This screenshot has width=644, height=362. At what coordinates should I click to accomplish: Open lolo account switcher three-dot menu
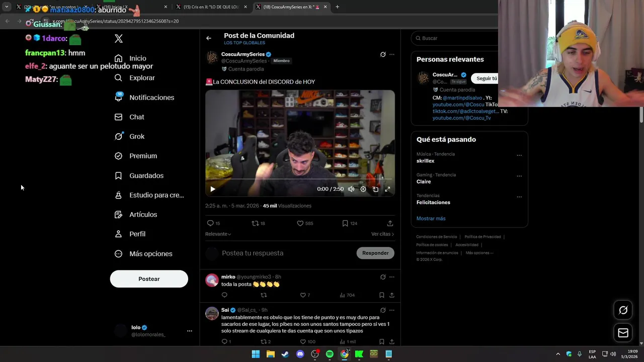point(190,331)
